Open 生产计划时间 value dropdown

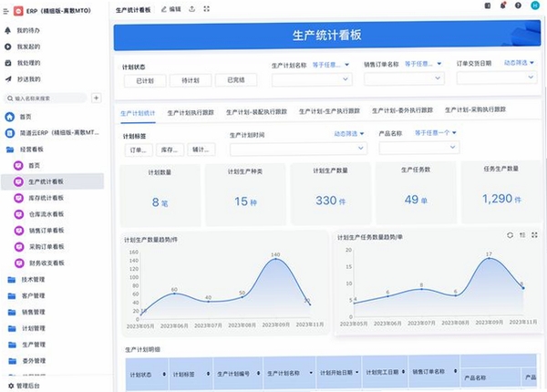(x=298, y=149)
